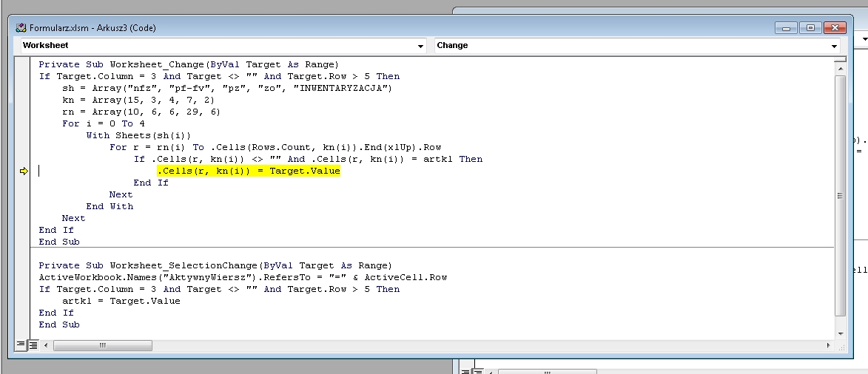This screenshot has height=374, width=868.
Task: Click the line 'For r = rn(i) To .Cells(Rows.Count...'
Action: [275, 147]
